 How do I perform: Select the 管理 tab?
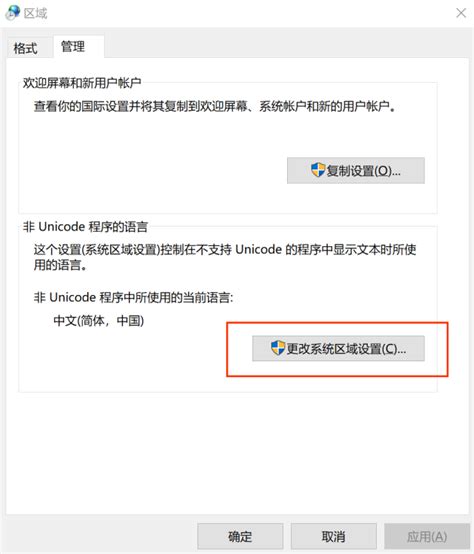point(73,46)
